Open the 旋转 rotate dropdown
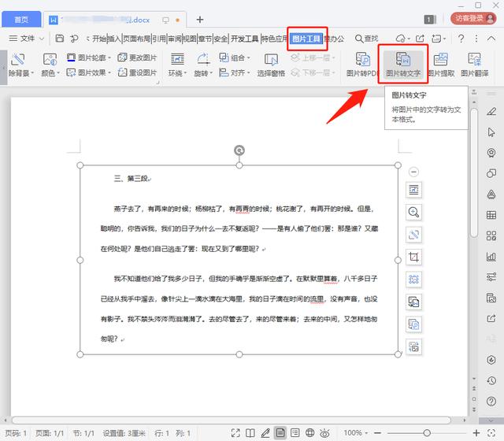The height and width of the screenshot is (441, 504). coord(203,65)
